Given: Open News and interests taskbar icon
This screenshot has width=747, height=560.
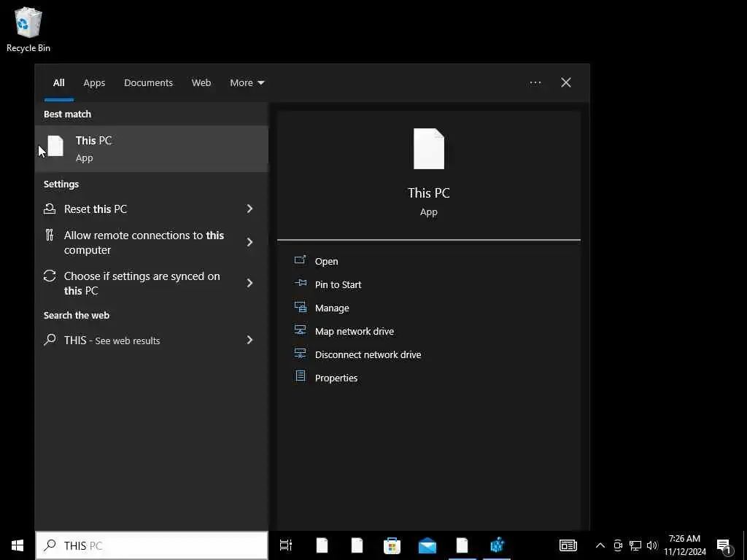Looking at the screenshot, I should pos(568,545).
